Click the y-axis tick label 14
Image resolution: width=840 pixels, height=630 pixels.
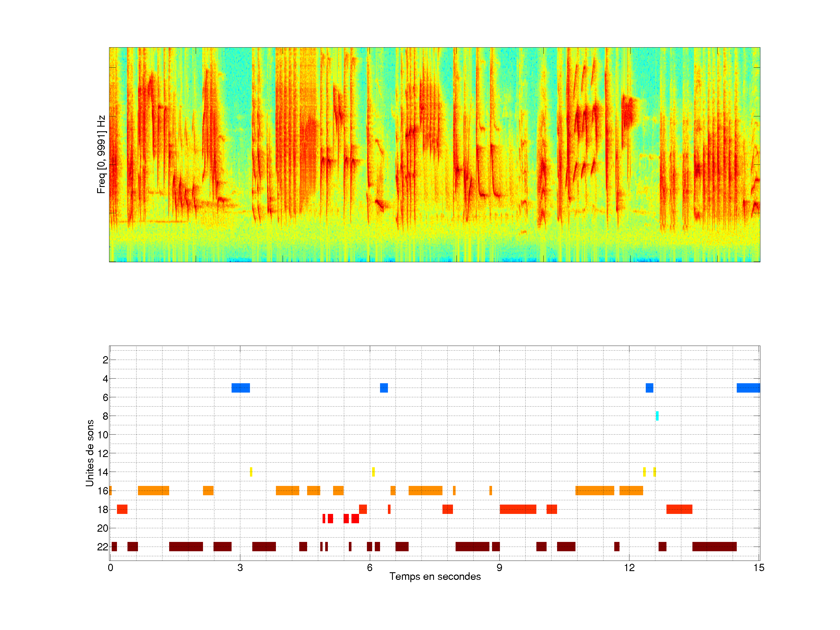(103, 472)
